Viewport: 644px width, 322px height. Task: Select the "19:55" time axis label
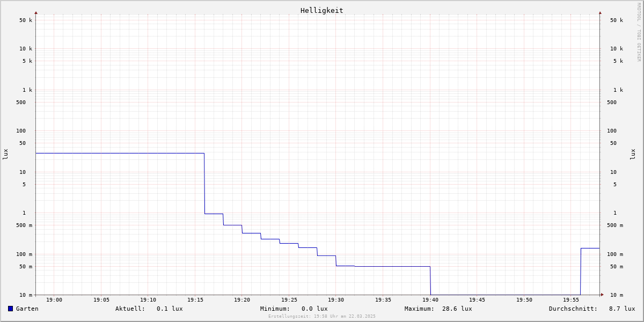coord(571,300)
